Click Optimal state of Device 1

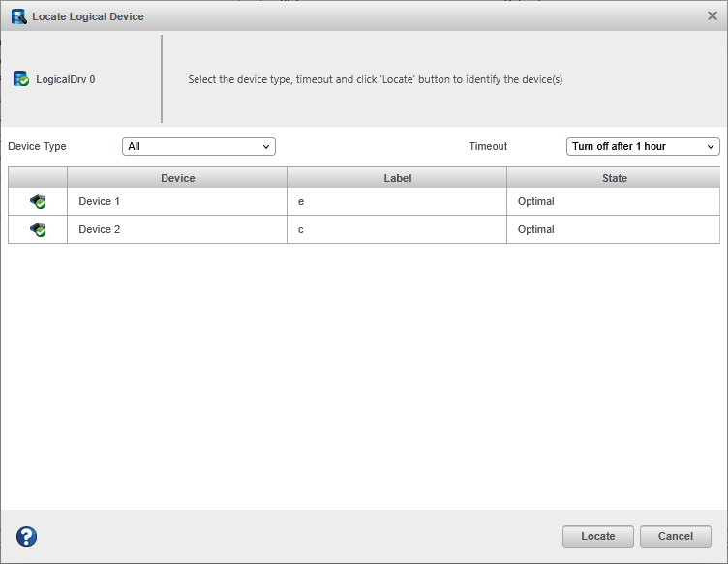click(x=536, y=202)
